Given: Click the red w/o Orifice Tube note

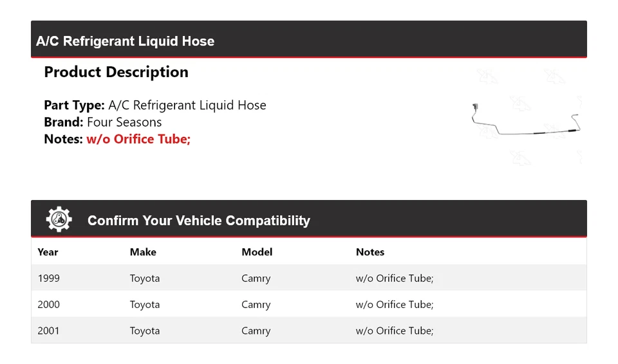Looking at the screenshot, I should pyautogui.click(x=138, y=139).
